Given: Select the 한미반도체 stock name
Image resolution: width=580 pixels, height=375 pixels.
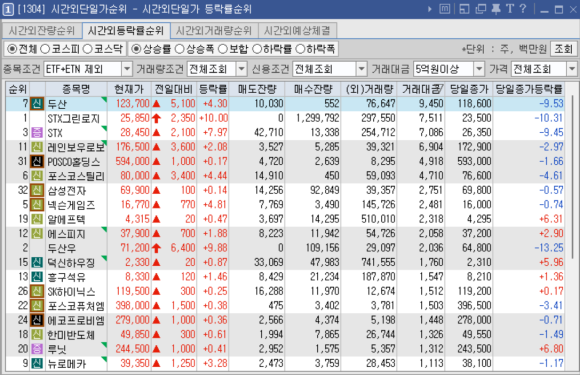Looking at the screenshot, I should [x=71, y=335].
